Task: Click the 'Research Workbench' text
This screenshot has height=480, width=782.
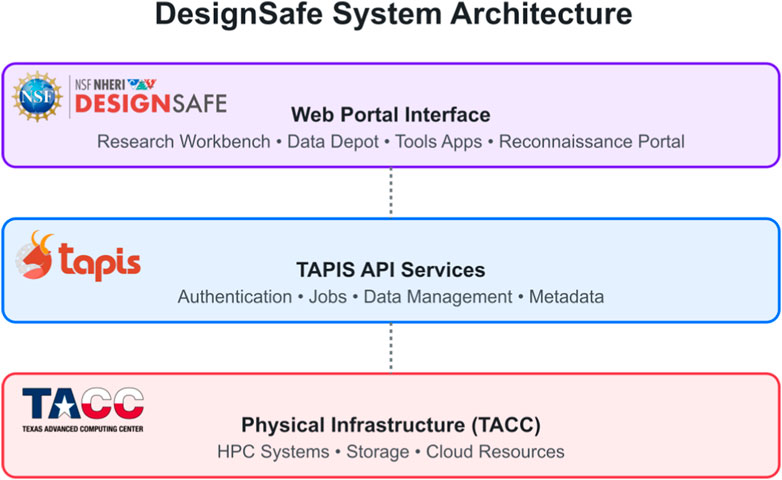Action: click(184, 142)
